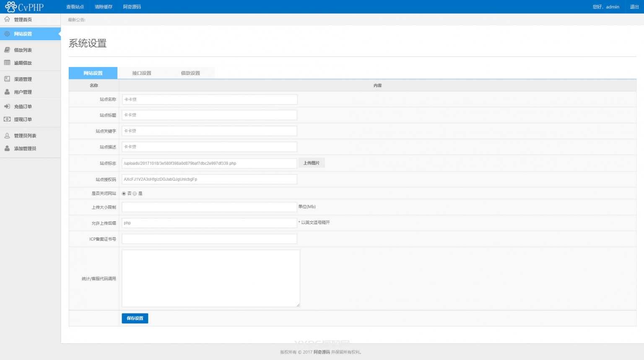Click the 站点名称 input field

pos(209,99)
